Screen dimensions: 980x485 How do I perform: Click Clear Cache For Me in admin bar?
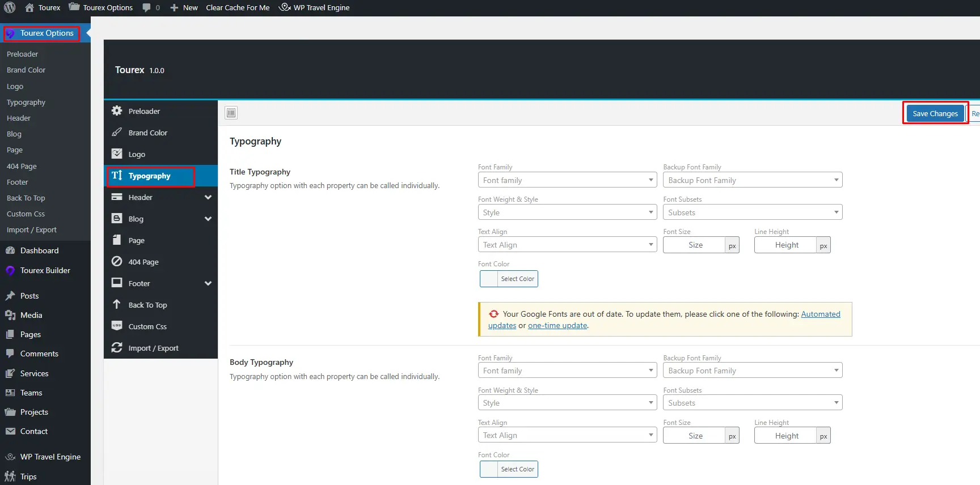(238, 7)
